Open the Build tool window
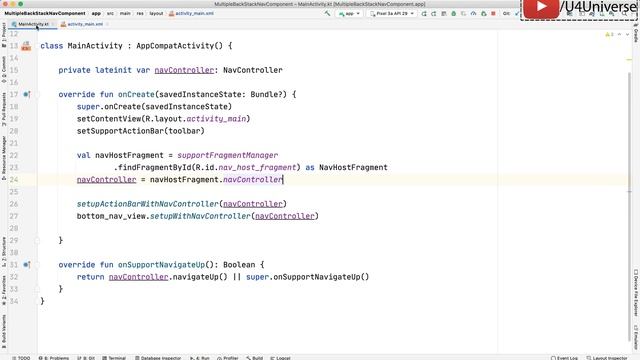Screen dimensions: 640x360 click(x=254, y=358)
